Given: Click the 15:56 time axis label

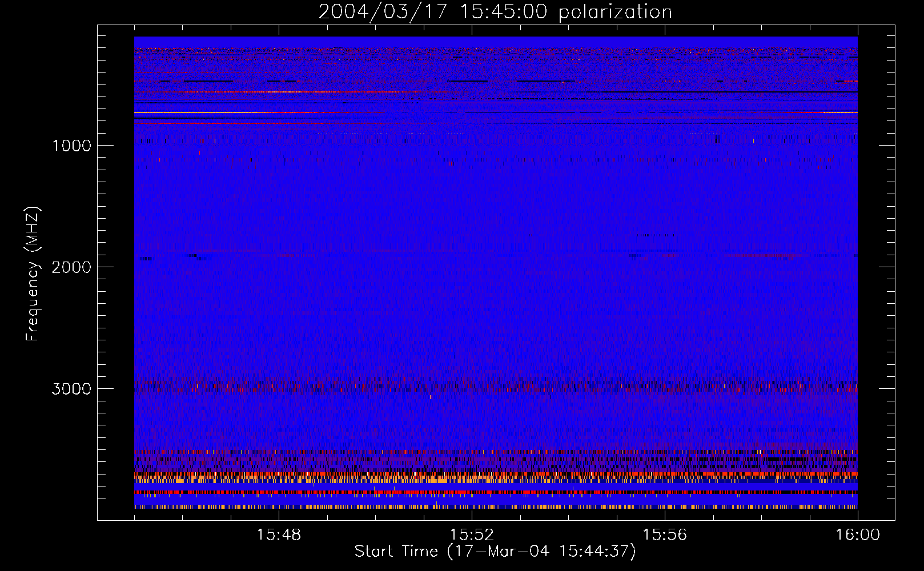Looking at the screenshot, I should [665, 535].
